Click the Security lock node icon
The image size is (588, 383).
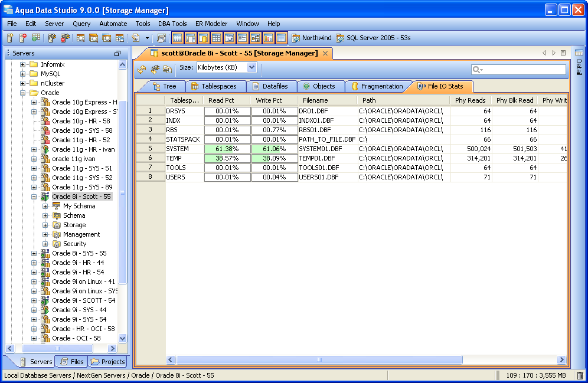57,244
